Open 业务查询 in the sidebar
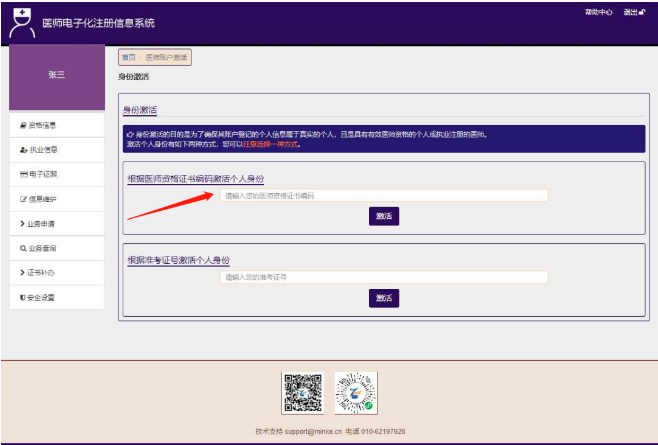Image resolution: width=658 pixels, height=445 pixels. [40, 248]
